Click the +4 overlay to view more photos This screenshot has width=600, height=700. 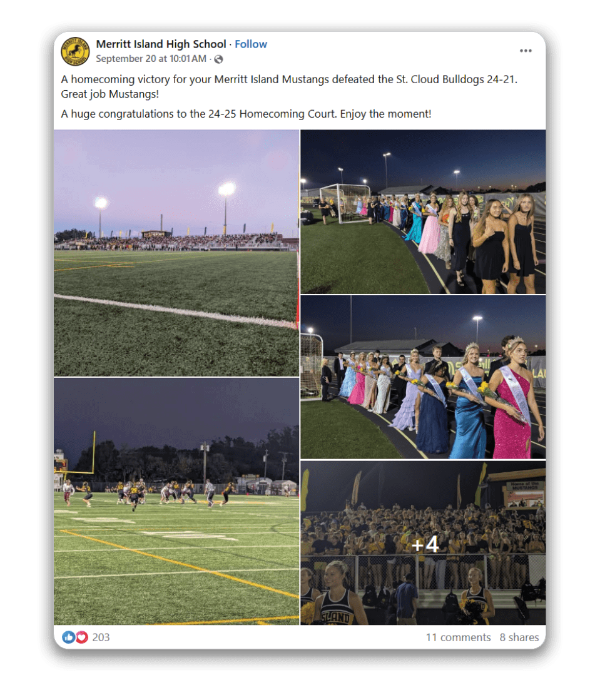425,544
